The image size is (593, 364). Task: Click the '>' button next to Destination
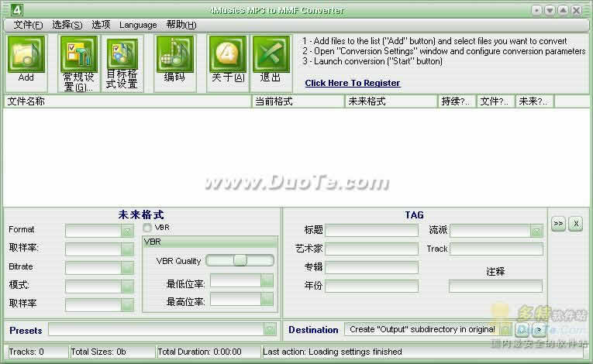(540, 330)
